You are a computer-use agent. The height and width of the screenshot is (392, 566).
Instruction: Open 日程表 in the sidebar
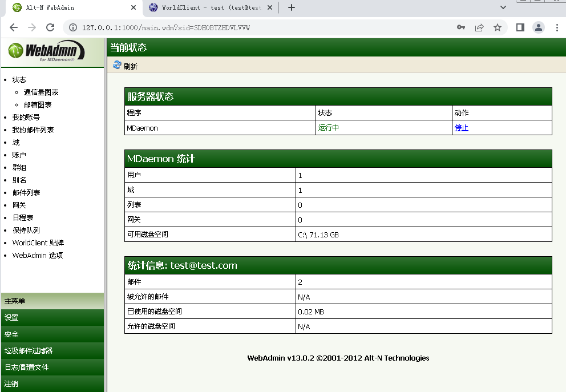(23, 217)
